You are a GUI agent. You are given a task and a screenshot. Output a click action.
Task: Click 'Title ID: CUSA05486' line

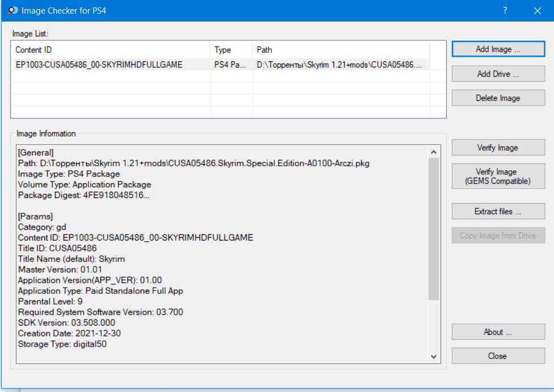click(57, 248)
